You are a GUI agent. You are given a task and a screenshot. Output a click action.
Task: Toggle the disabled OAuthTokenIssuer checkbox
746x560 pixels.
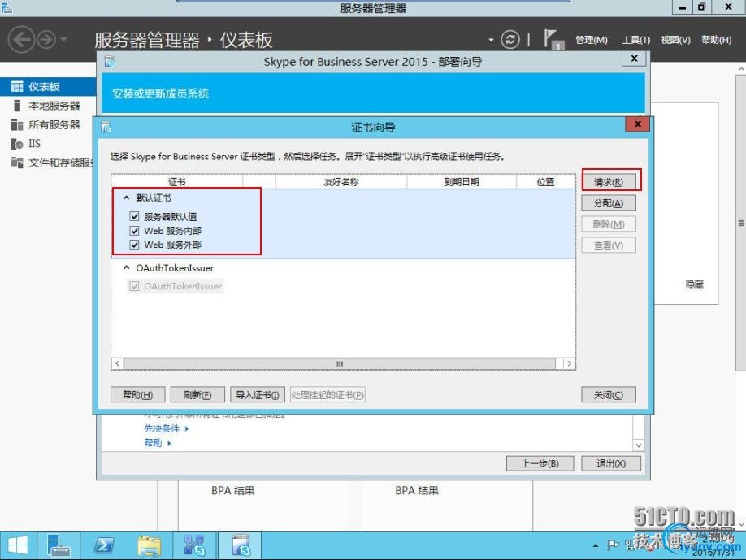coord(135,286)
